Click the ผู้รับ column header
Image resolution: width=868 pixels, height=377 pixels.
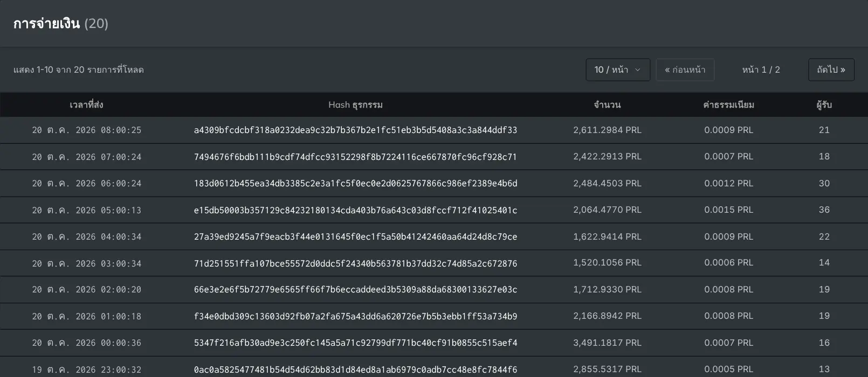[x=824, y=104]
